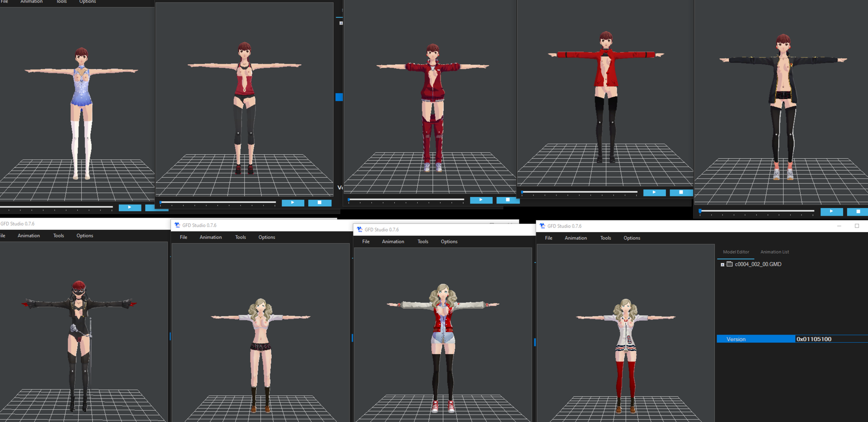Screen dimensions: 868x422
Task: Open Tools menu in the red varsity jacket model window
Action: pyautogui.click(x=423, y=242)
